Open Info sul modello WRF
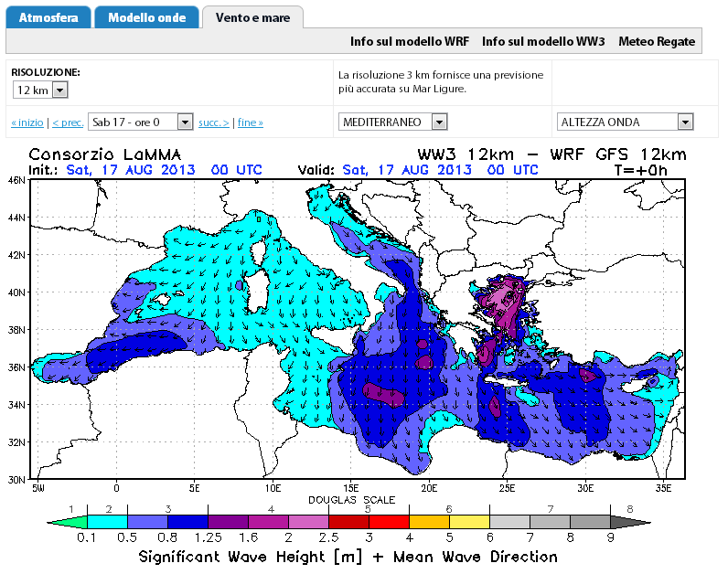 point(409,41)
